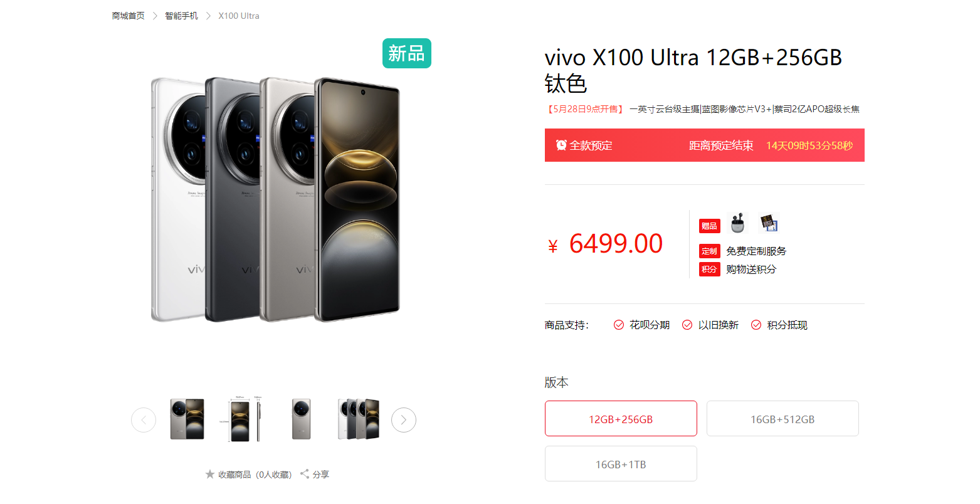Open the 智能手机 breadcrumb link
The image size is (980, 504).
(x=181, y=16)
